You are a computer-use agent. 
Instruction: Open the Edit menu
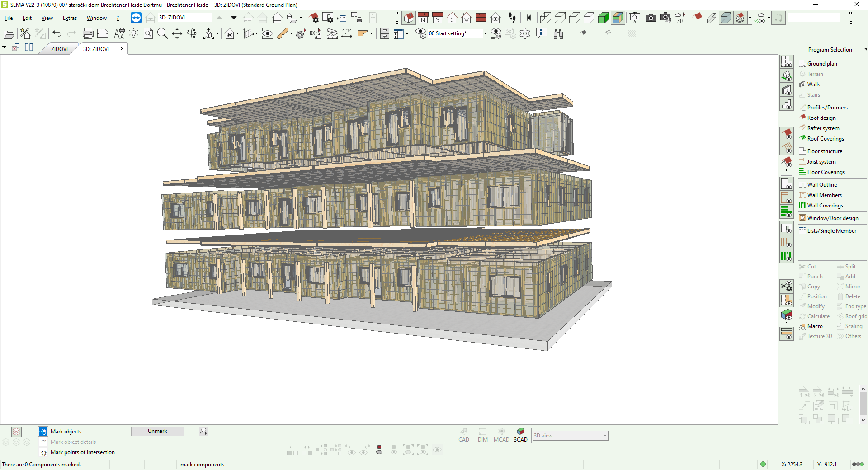[x=27, y=18]
